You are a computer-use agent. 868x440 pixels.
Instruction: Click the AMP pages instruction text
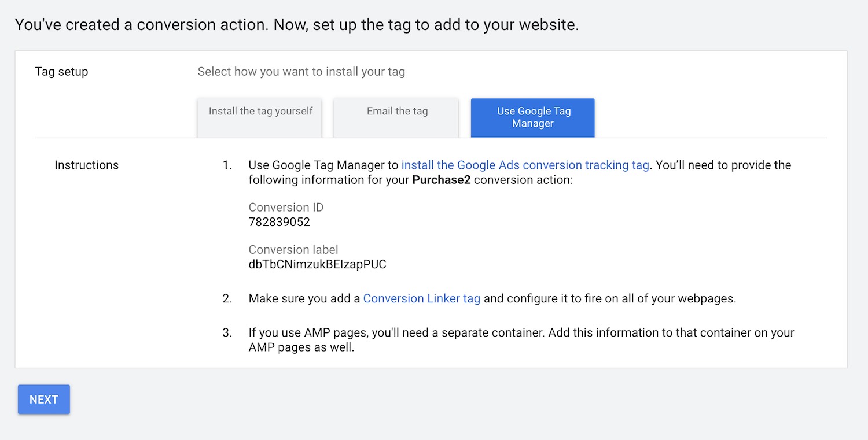[x=521, y=340]
